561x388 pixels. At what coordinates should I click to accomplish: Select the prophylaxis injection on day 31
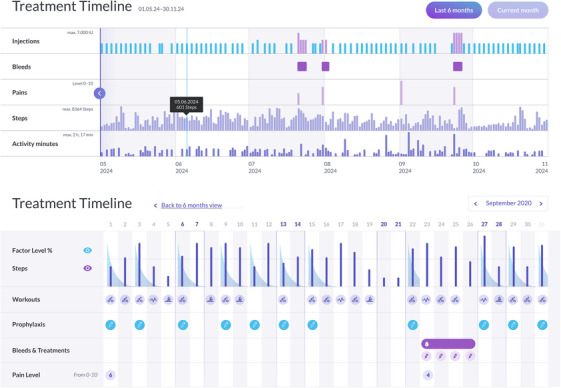click(542, 325)
